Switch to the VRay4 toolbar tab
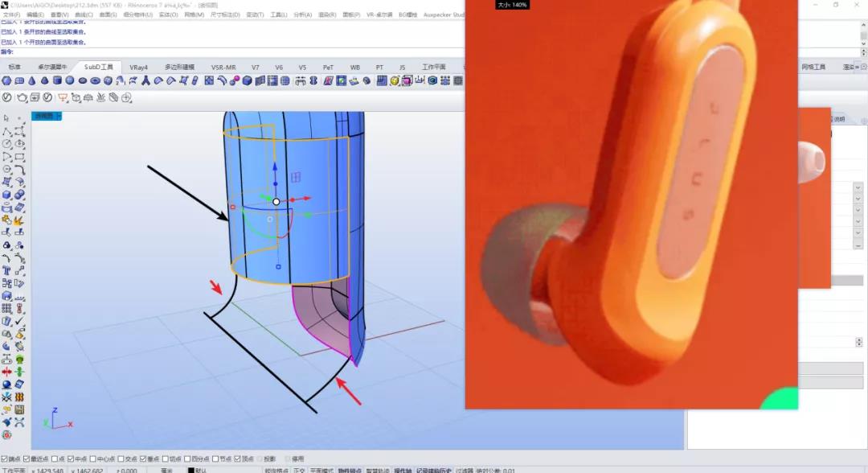The width and height of the screenshot is (868, 473). click(138, 67)
